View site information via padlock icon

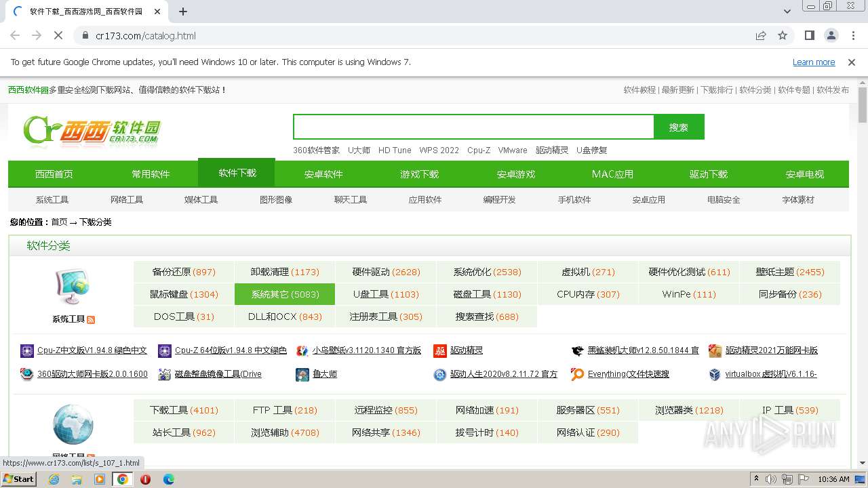[x=85, y=35]
